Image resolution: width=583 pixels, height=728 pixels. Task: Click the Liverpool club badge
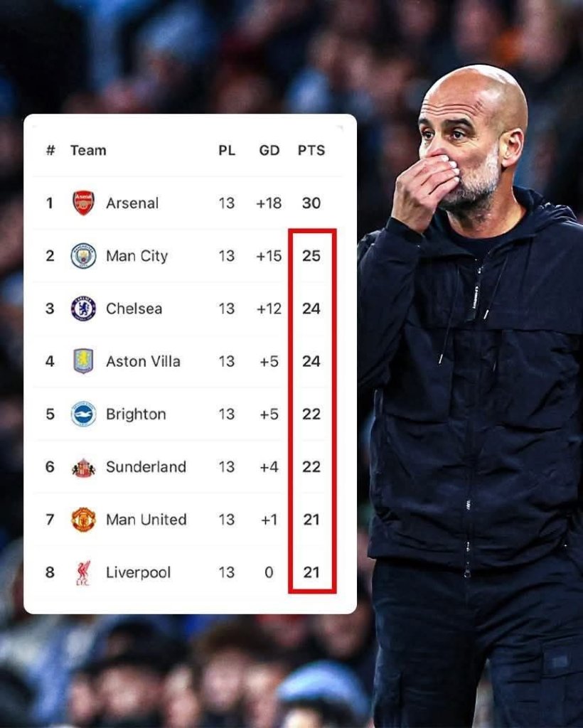pyautogui.click(x=83, y=572)
